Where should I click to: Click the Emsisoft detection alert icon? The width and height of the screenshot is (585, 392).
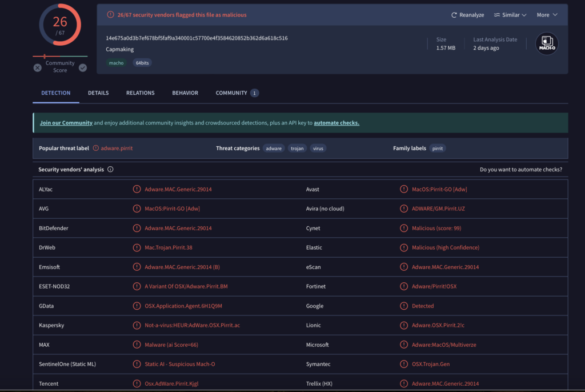pyautogui.click(x=137, y=267)
